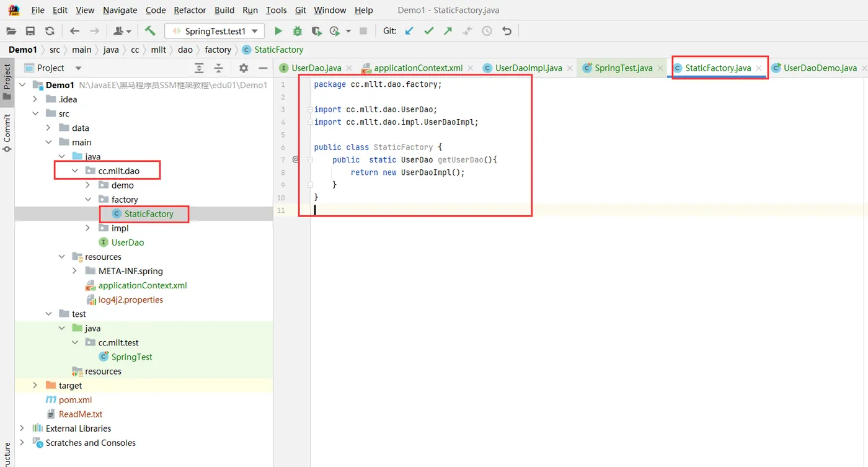The width and height of the screenshot is (868, 467).
Task: Click the Git Update Project blue arrow
Action: [x=409, y=31]
